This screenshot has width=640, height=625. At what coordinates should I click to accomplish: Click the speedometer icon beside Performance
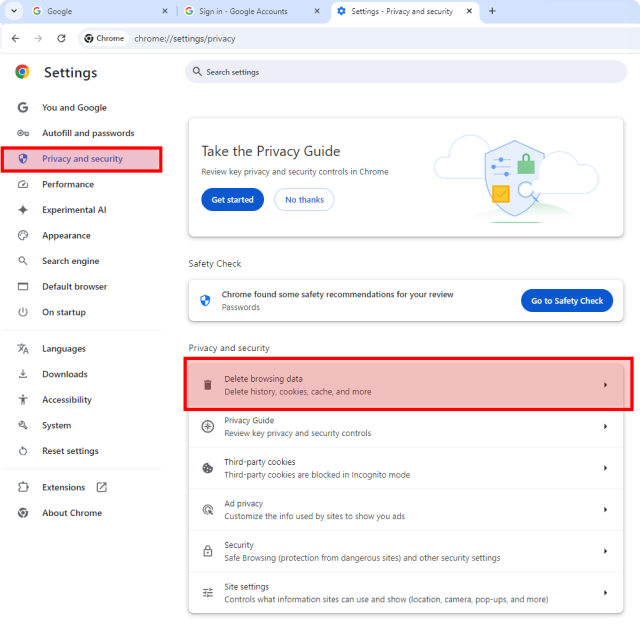[x=23, y=184]
